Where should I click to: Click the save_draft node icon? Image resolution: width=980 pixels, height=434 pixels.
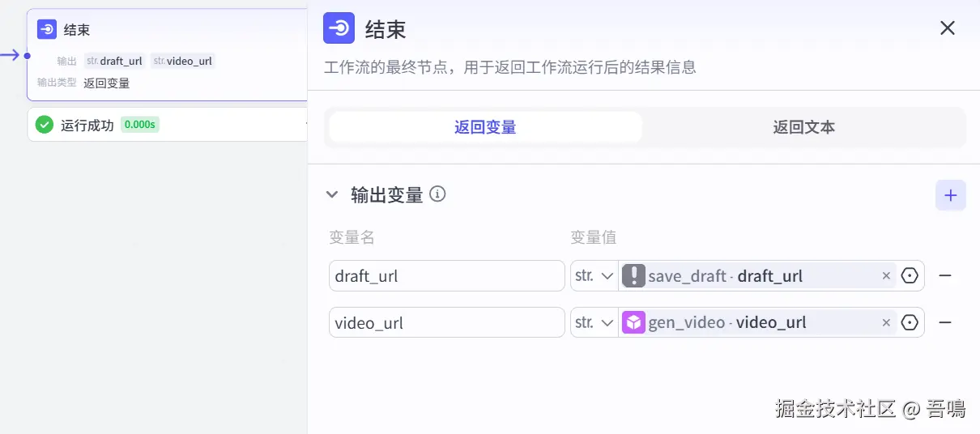point(633,276)
